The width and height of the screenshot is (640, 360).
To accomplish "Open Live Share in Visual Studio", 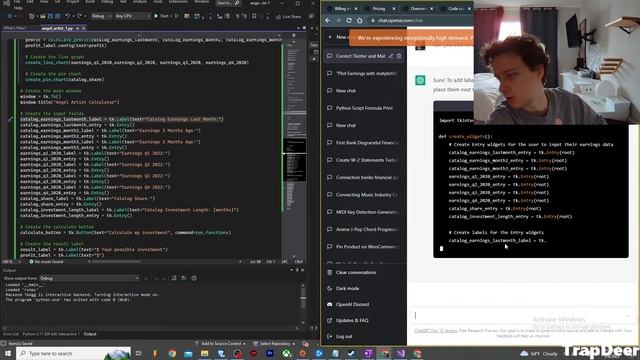I will (x=288, y=16).
